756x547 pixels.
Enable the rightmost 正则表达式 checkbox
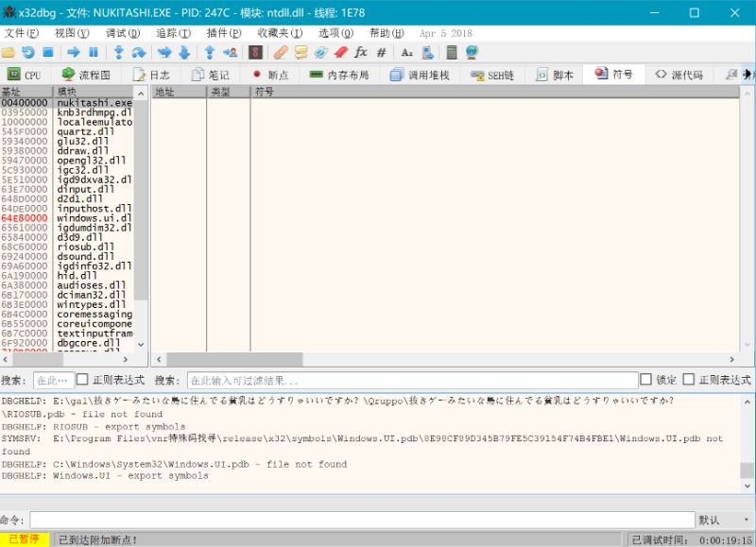coord(689,380)
